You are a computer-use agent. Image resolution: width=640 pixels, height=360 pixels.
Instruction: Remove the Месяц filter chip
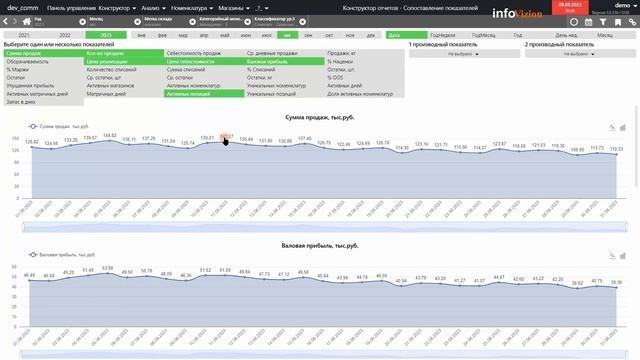tap(138, 22)
